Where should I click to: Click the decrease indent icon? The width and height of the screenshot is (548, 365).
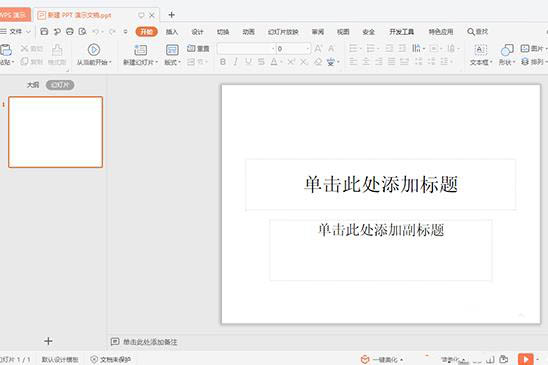(x=389, y=48)
